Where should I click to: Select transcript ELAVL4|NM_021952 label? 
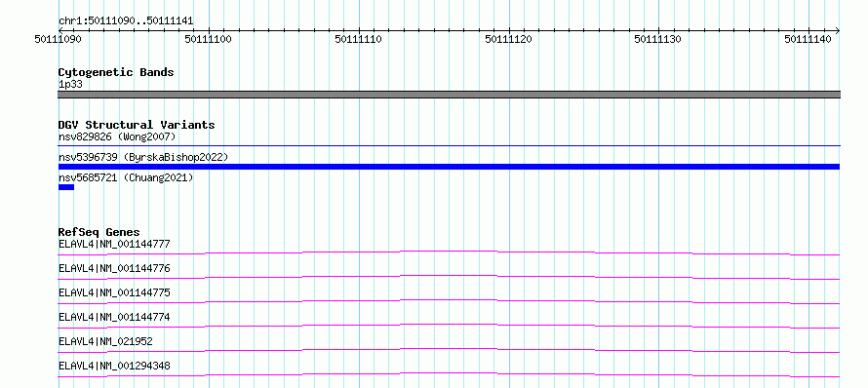pyautogui.click(x=105, y=341)
